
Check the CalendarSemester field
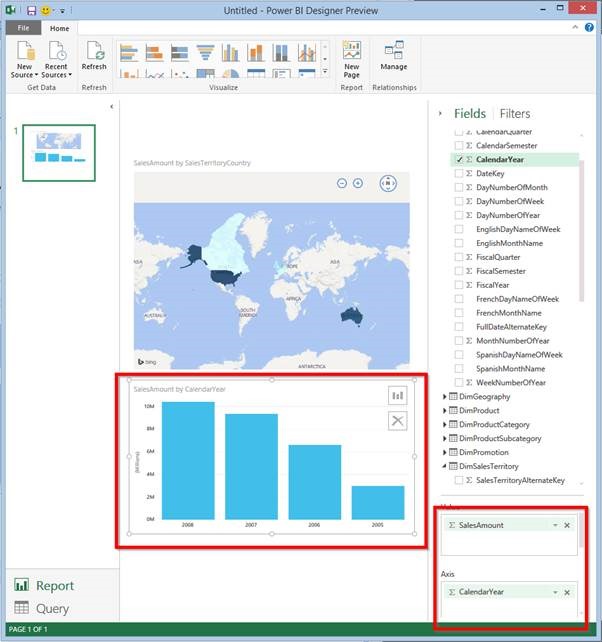pos(459,146)
